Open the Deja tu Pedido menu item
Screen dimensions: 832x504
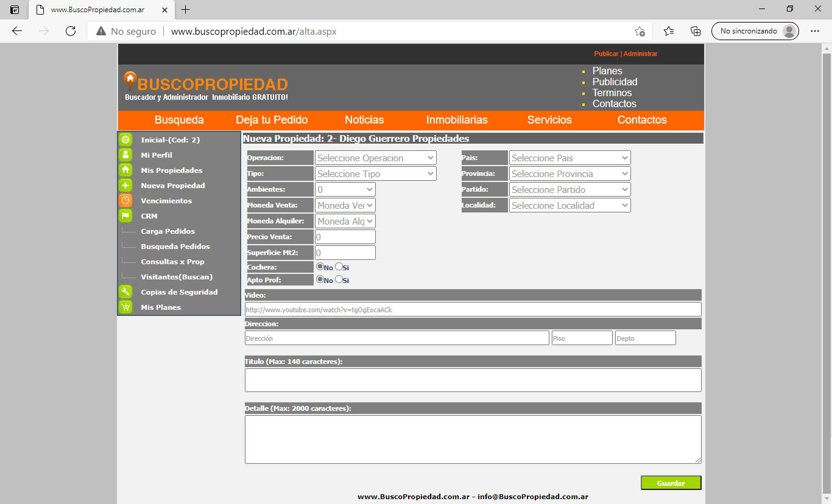[272, 120]
